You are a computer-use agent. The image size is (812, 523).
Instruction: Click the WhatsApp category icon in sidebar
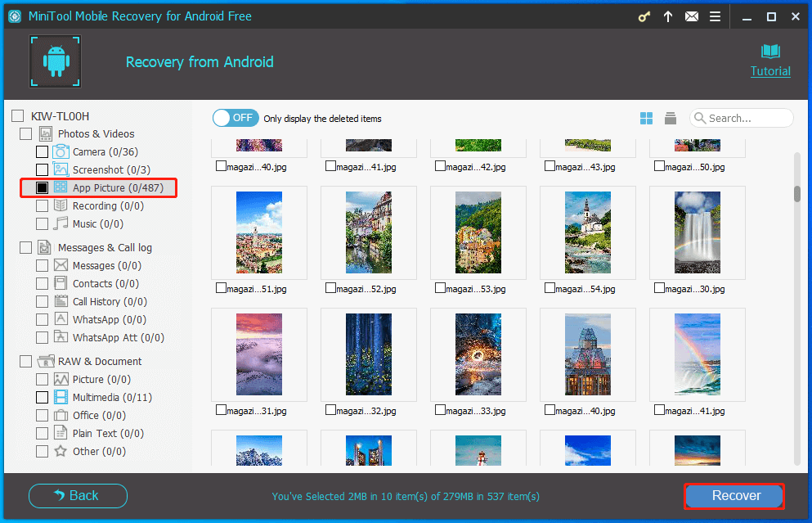pyautogui.click(x=61, y=319)
